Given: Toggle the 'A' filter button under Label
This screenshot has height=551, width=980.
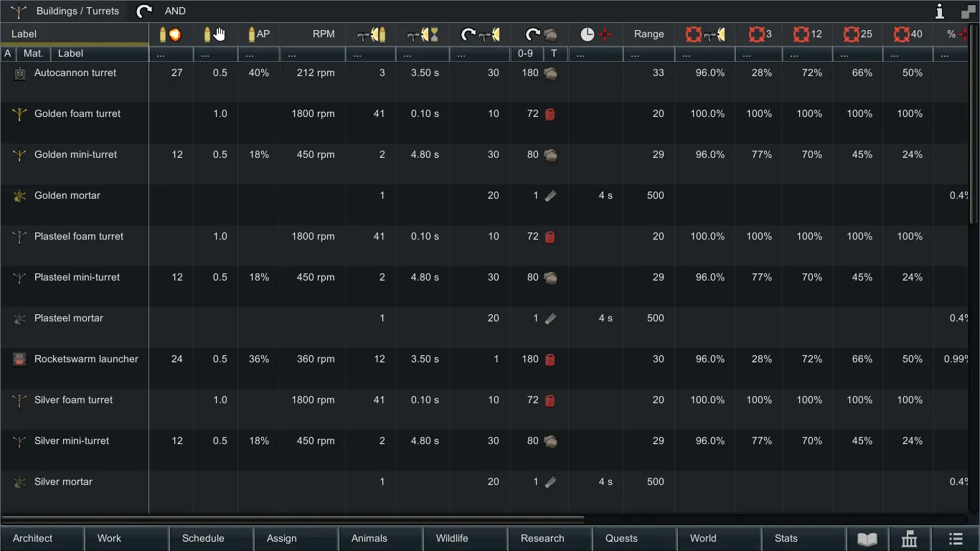Looking at the screenshot, I should pyautogui.click(x=8, y=54).
